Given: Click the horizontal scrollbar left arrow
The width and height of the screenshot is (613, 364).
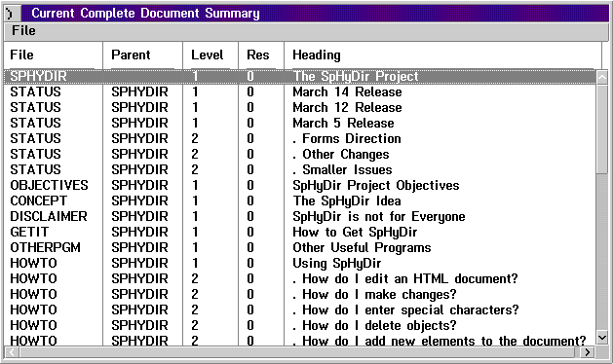Looking at the screenshot, I should pos(12,352).
